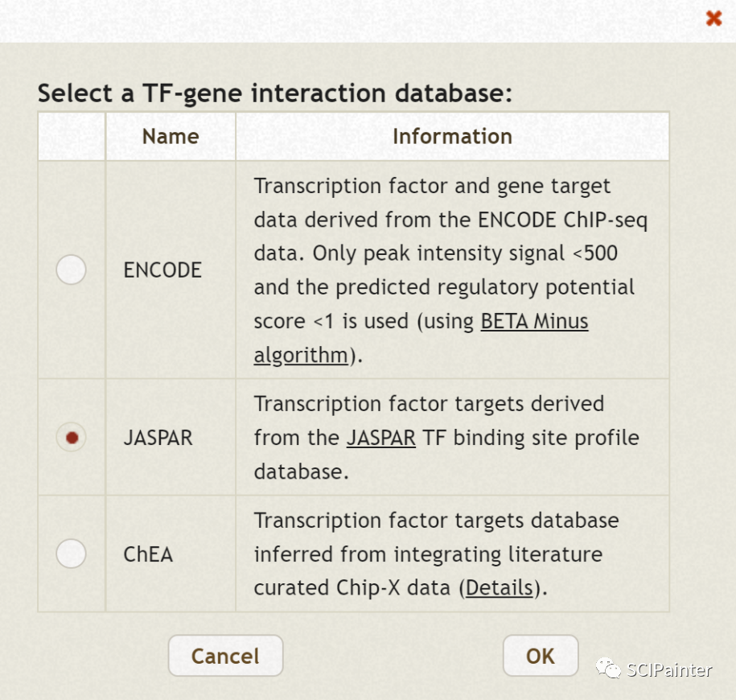Click the WeChat logo icon beside SCIPainter
736x700 pixels.
(608, 669)
